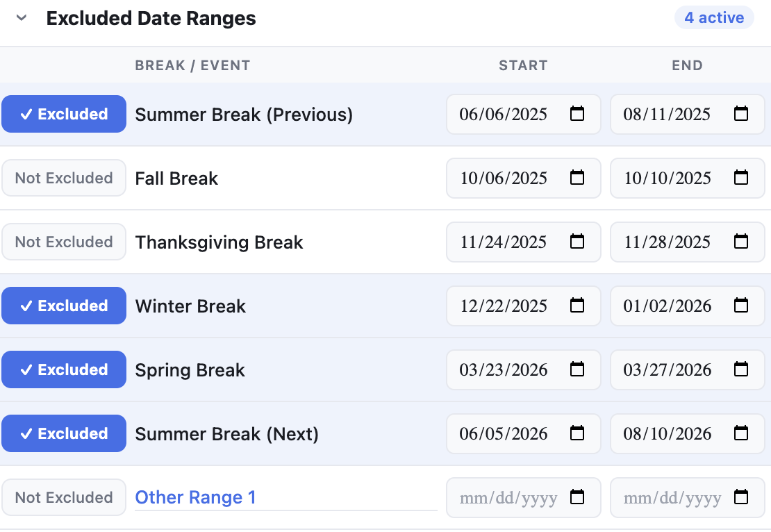Disable exclusion for Winter Break
The width and height of the screenshot is (771, 532).
63,306
